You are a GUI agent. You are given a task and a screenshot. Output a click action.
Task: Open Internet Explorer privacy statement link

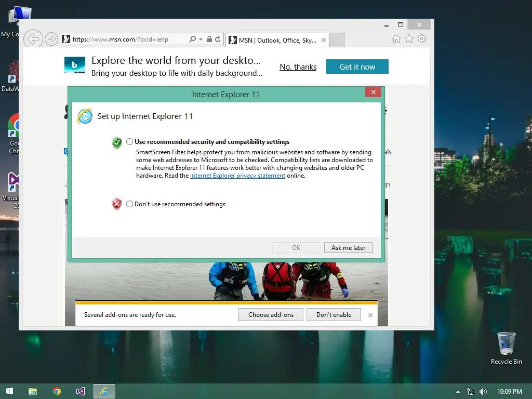[x=237, y=176]
